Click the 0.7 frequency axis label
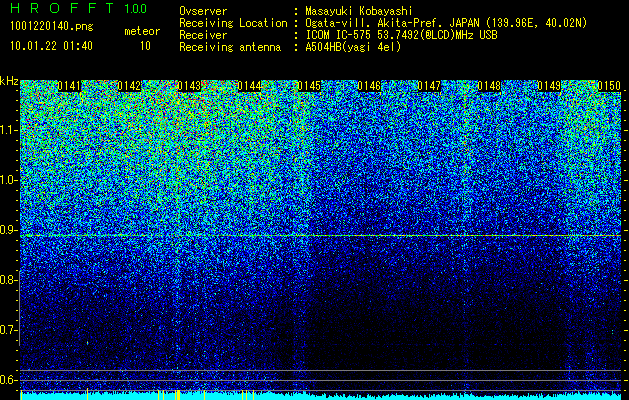 (8, 330)
